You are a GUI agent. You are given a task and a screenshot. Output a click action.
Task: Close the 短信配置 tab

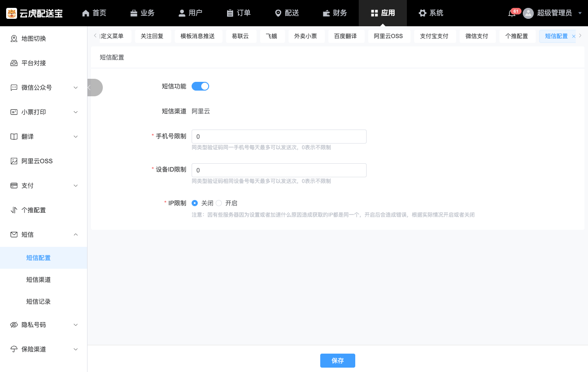(x=574, y=36)
